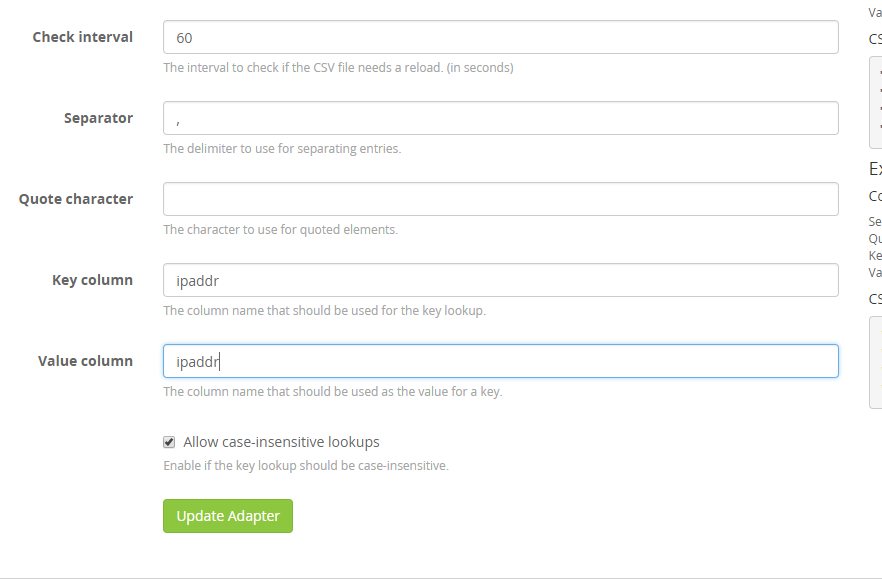Click the case-insensitive key lookup hint text
882x579 pixels.
click(305, 466)
